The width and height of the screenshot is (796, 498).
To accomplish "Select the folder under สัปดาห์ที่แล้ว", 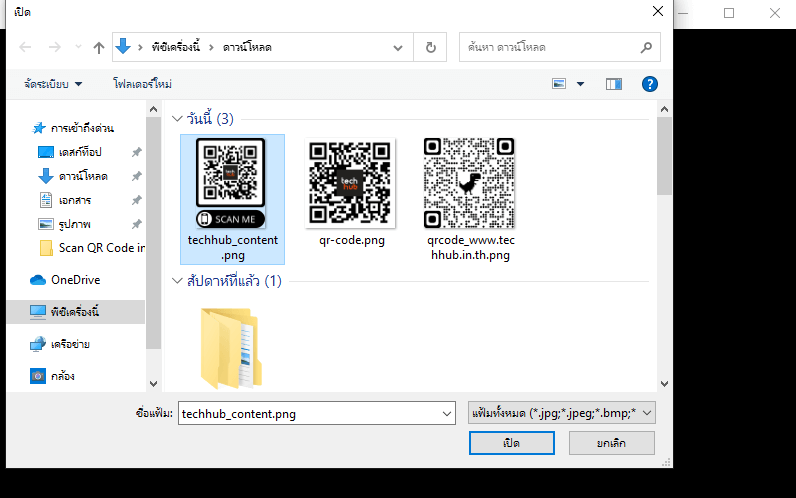I will pos(231,348).
